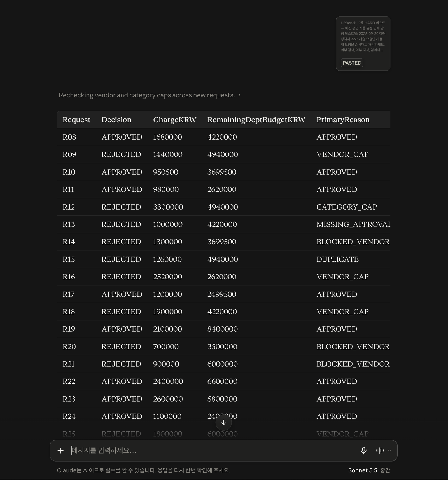The width and height of the screenshot is (448, 480).
Task: Focus the message input field
Action: pos(213,451)
